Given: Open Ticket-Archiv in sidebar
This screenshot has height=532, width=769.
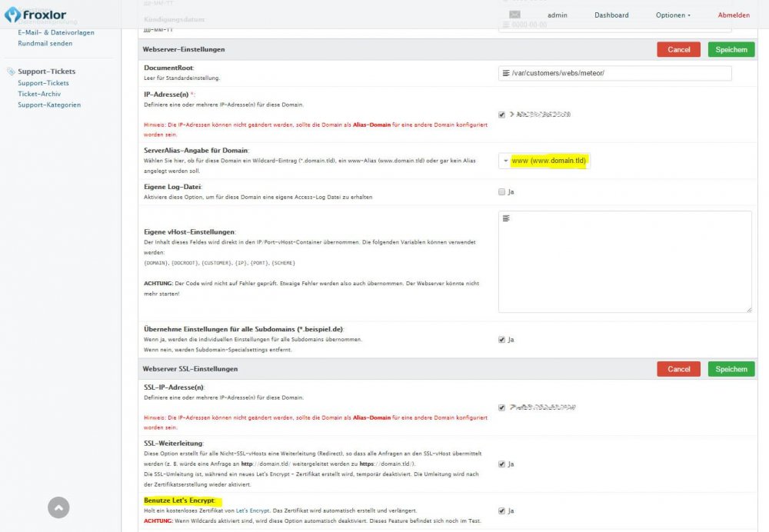Looking at the screenshot, I should click(x=39, y=94).
